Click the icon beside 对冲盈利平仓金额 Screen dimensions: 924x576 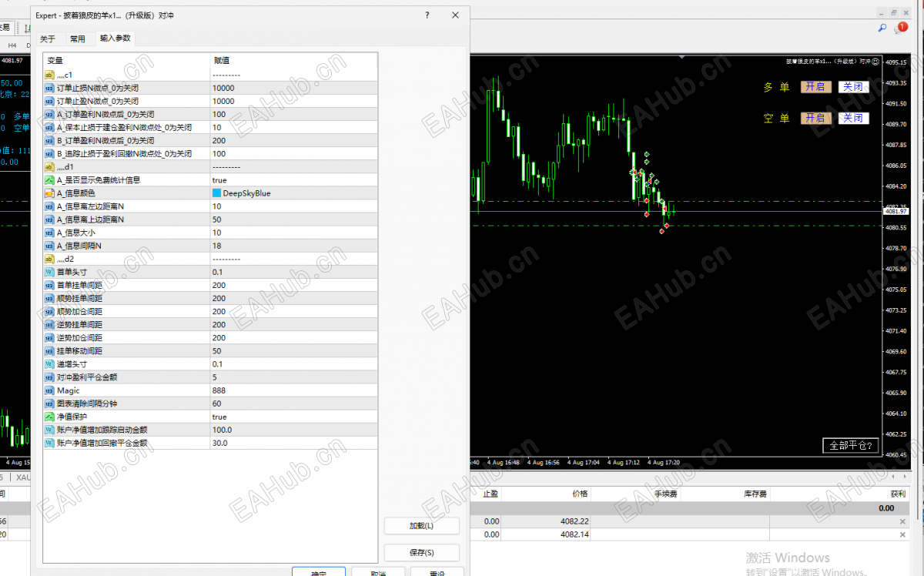coord(49,377)
